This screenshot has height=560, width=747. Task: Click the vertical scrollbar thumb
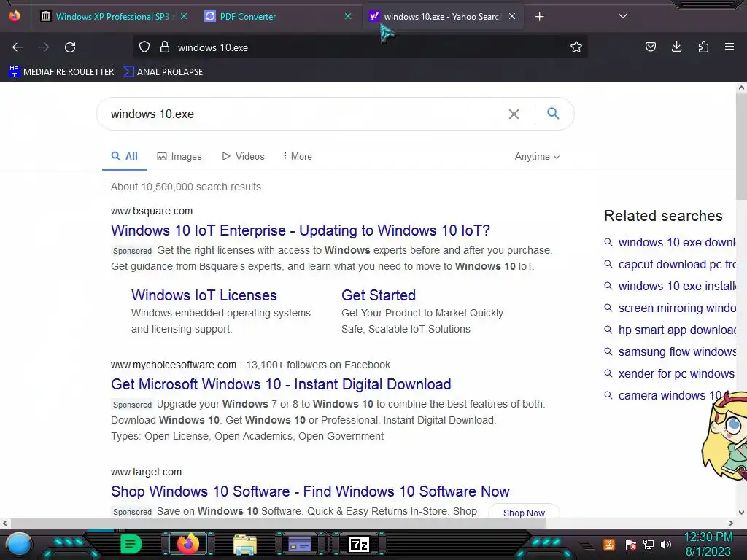pyautogui.click(x=741, y=146)
